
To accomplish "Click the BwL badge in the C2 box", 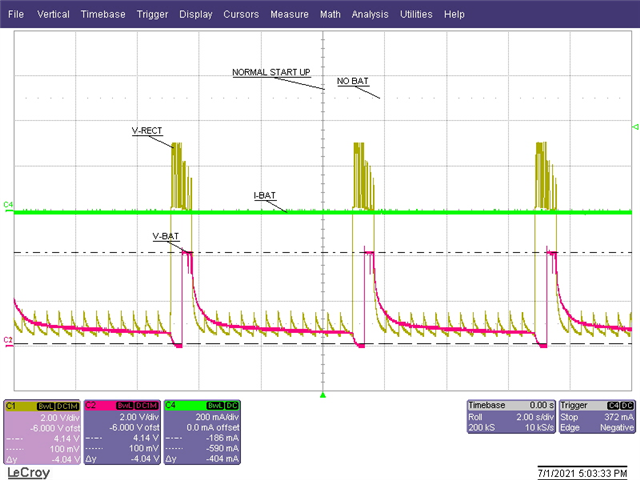I will tap(124, 406).
